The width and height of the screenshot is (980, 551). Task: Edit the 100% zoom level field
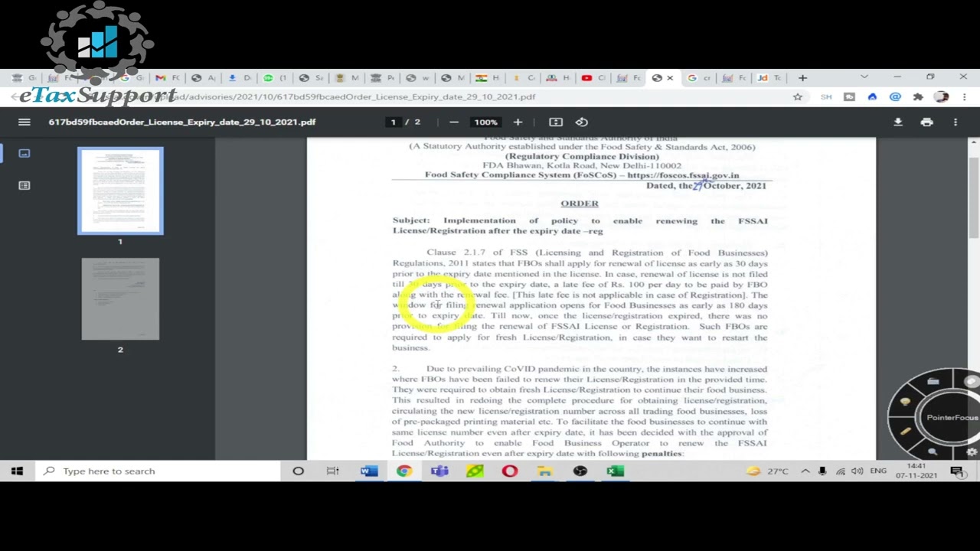coord(485,122)
